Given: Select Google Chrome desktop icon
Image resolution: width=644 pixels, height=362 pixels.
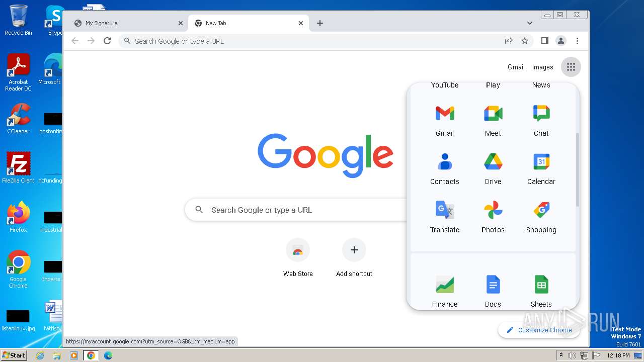Looking at the screenshot, I should [x=18, y=269].
